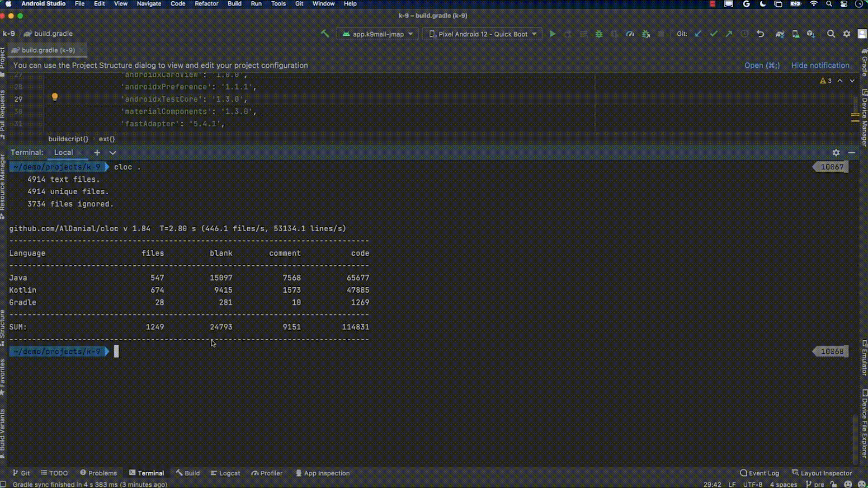Viewport: 868px width, 488px height.
Task: Expand the run configuration dropdown
Action: tap(377, 33)
